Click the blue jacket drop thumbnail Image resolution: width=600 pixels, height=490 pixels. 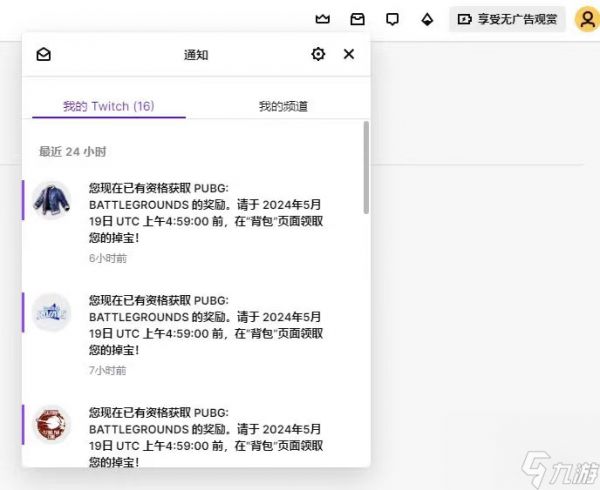click(x=51, y=200)
